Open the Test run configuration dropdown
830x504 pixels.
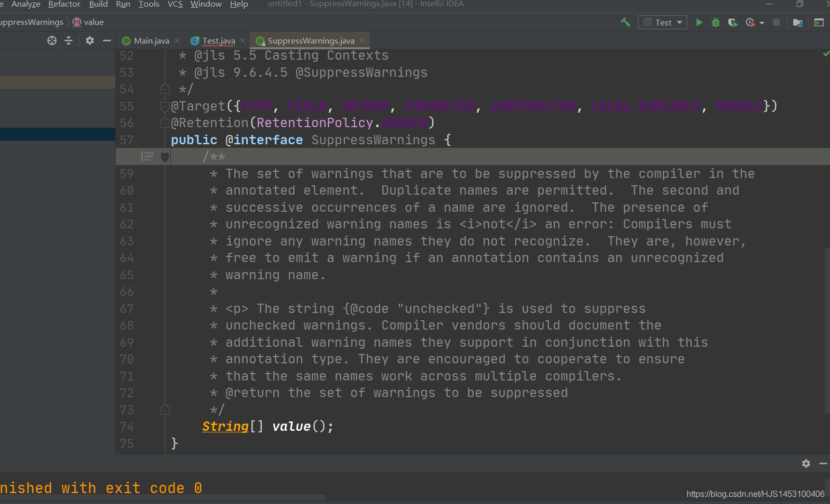(x=663, y=22)
